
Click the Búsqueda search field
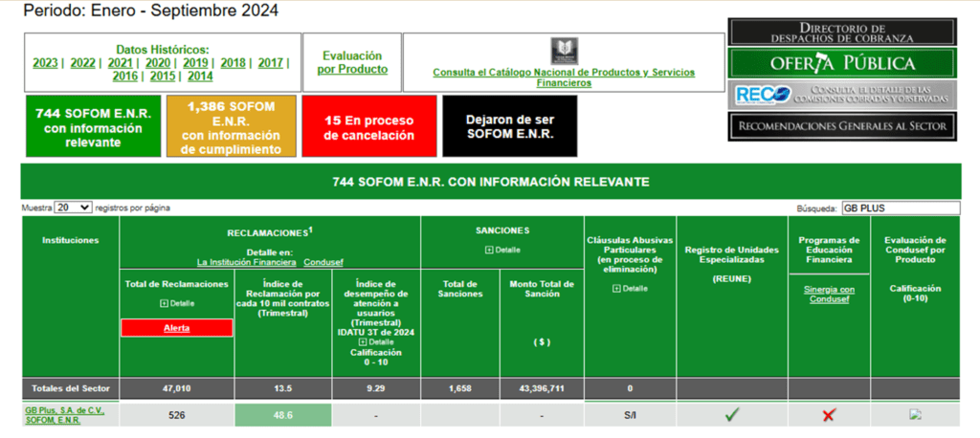click(x=899, y=208)
